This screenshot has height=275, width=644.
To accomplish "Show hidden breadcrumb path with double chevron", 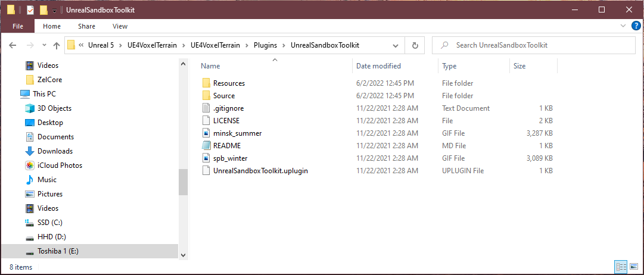I will point(82,45).
